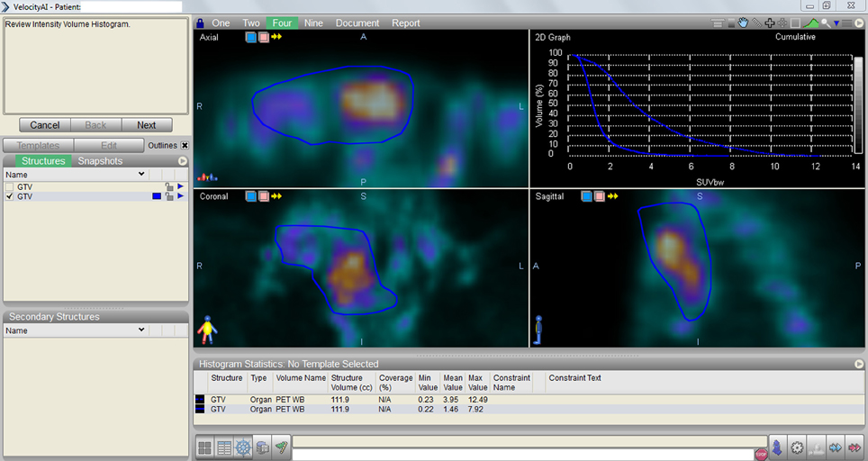Select the black crosshair tool
Viewport: 868px width, 461px height.
(x=770, y=23)
